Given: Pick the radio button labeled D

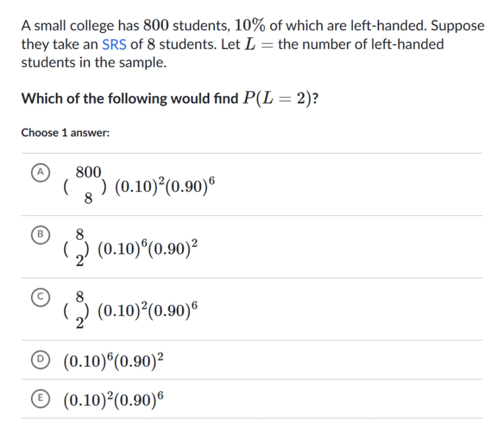Looking at the screenshot, I should 41,359.
